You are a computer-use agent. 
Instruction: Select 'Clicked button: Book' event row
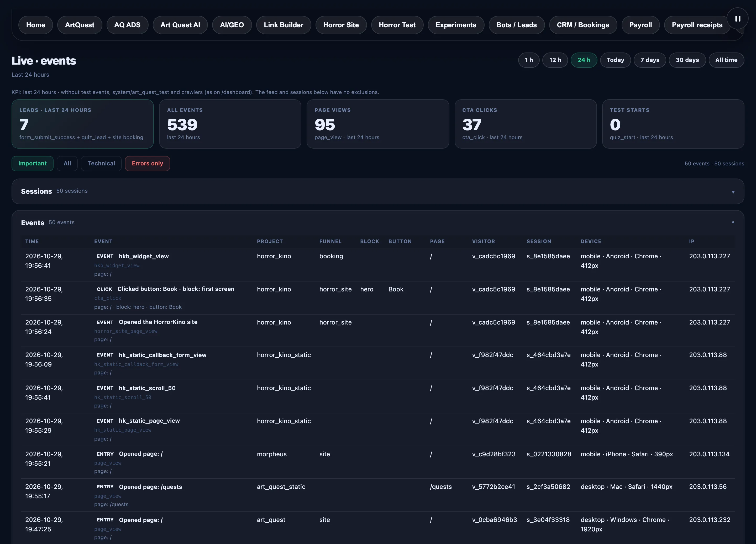point(378,298)
